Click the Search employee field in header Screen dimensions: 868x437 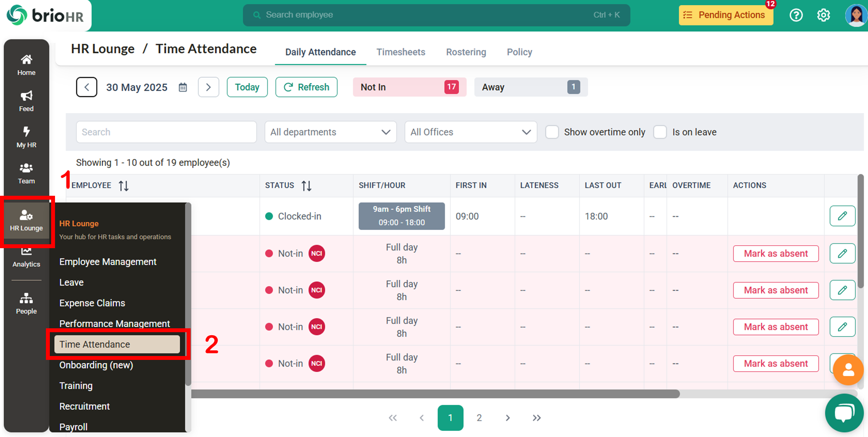point(437,15)
